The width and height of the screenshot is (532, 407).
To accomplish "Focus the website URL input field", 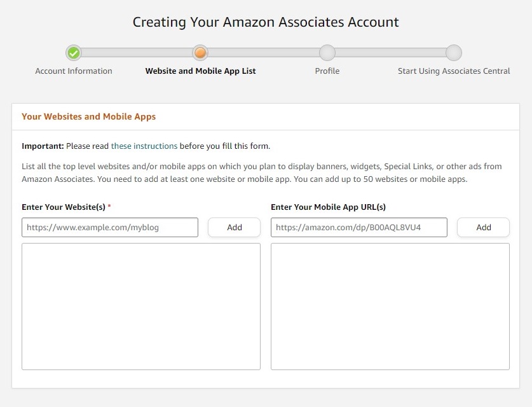I will pos(110,228).
